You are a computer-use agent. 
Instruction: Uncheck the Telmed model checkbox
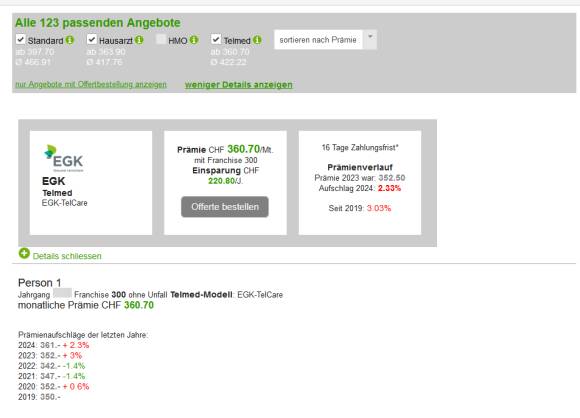[x=216, y=39]
